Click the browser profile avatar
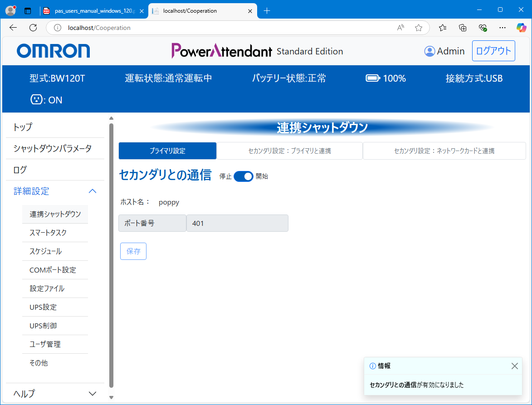 point(11,11)
